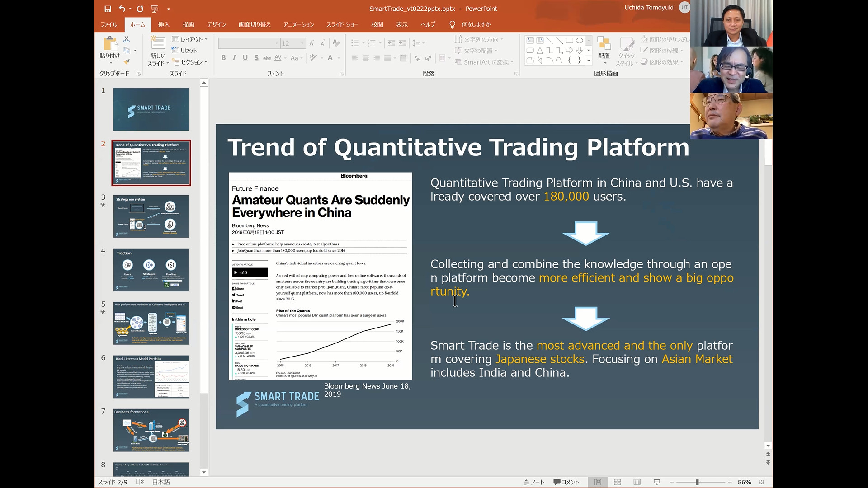Image resolution: width=868 pixels, height=488 pixels.
Task: Open reading view from status bar
Action: [637, 482]
